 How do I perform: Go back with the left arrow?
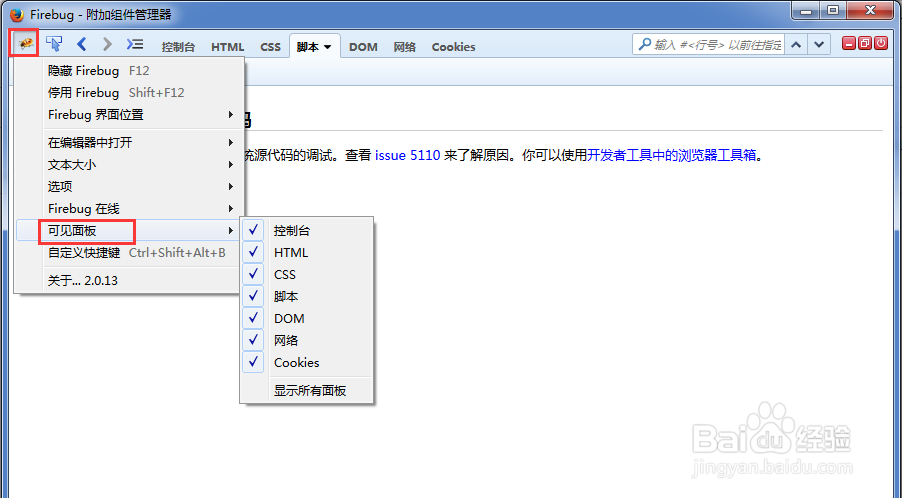point(82,44)
